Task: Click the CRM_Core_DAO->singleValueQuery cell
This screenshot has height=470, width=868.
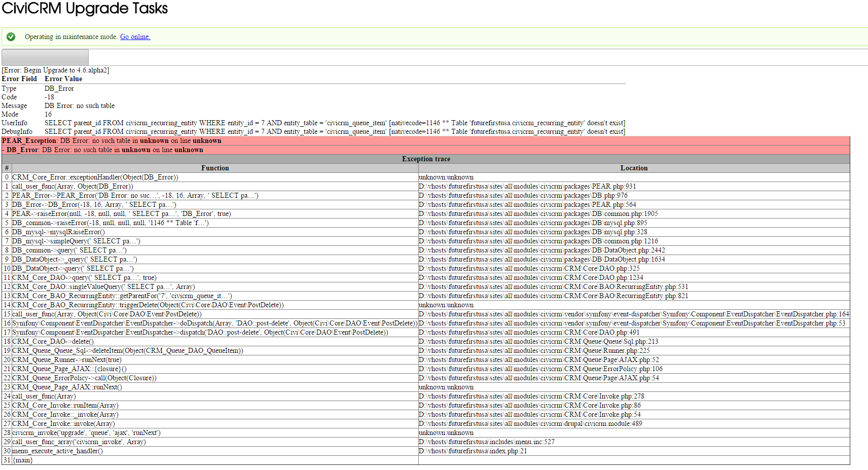Action: click(x=215, y=287)
